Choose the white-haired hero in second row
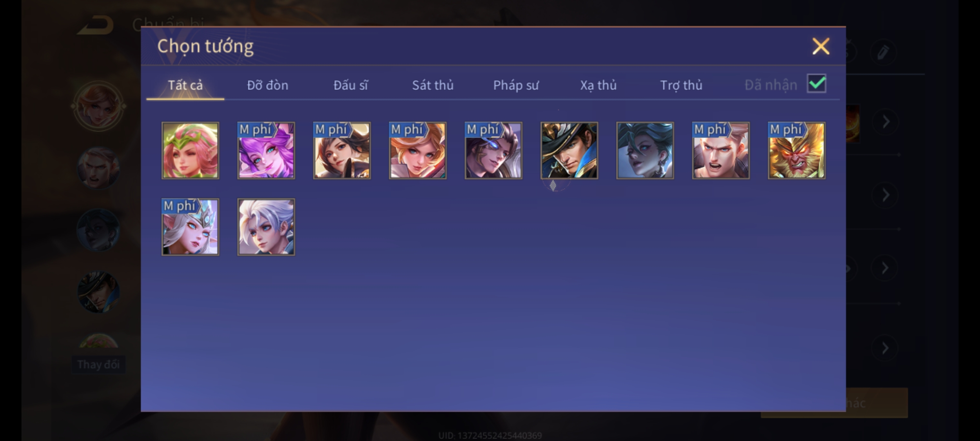980x441 pixels. [266, 227]
